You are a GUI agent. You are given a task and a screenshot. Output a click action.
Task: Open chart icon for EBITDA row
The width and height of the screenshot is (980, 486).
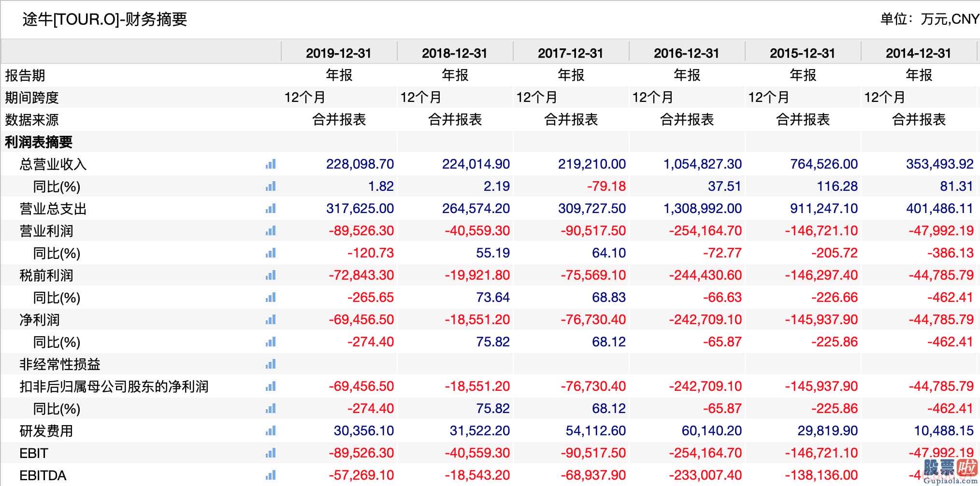click(x=271, y=475)
